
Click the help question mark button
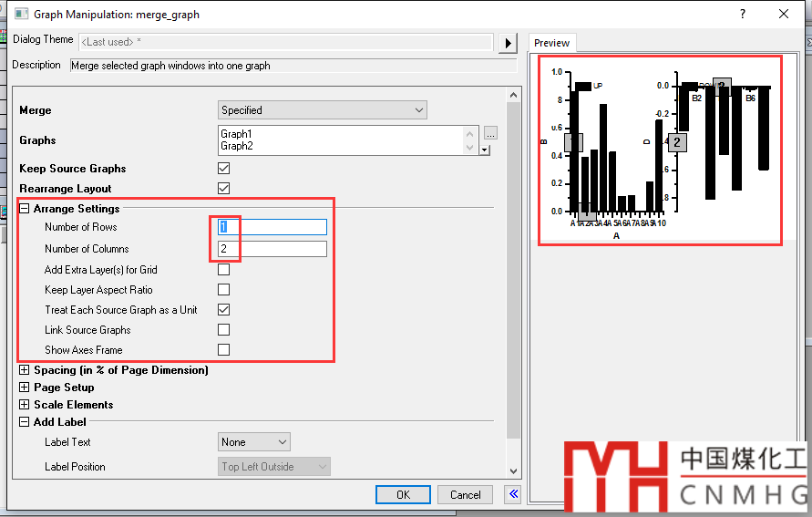(x=743, y=14)
